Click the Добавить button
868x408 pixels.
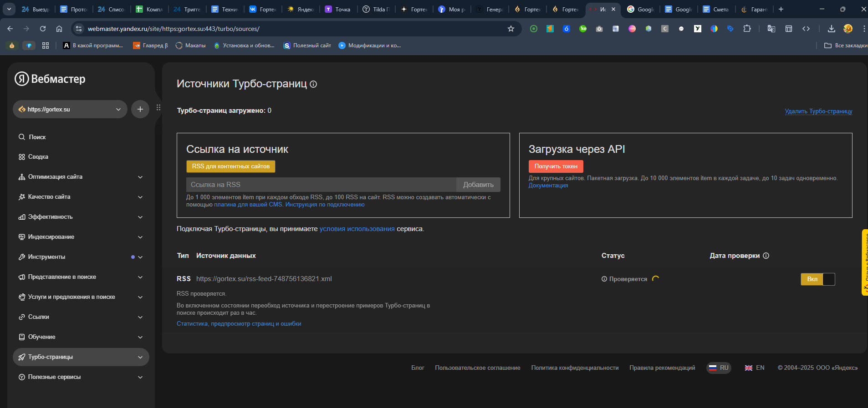tap(478, 185)
